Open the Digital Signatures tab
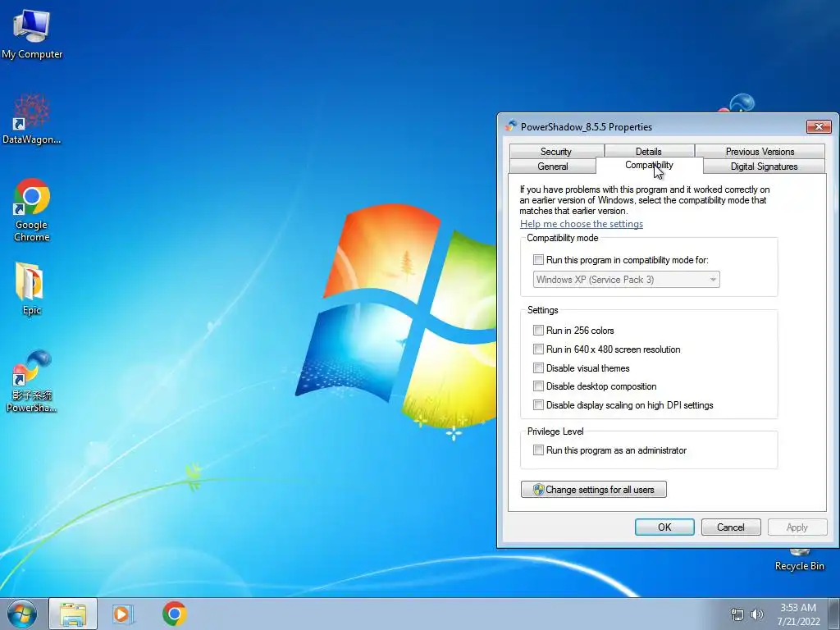The image size is (840, 630). pyautogui.click(x=764, y=166)
